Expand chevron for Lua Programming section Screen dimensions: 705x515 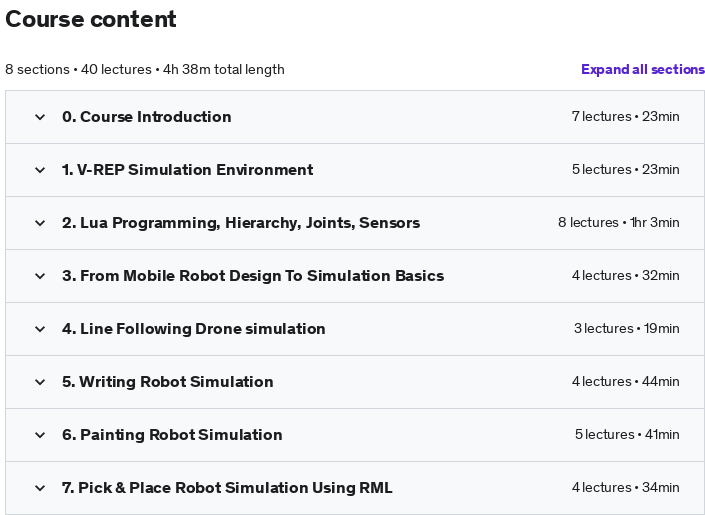click(x=40, y=223)
